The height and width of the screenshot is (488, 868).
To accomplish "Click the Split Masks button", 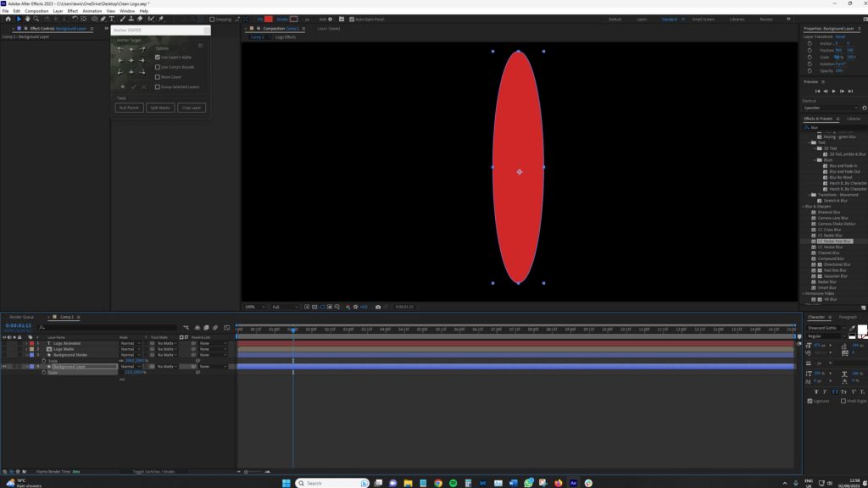I will coord(160,108).
